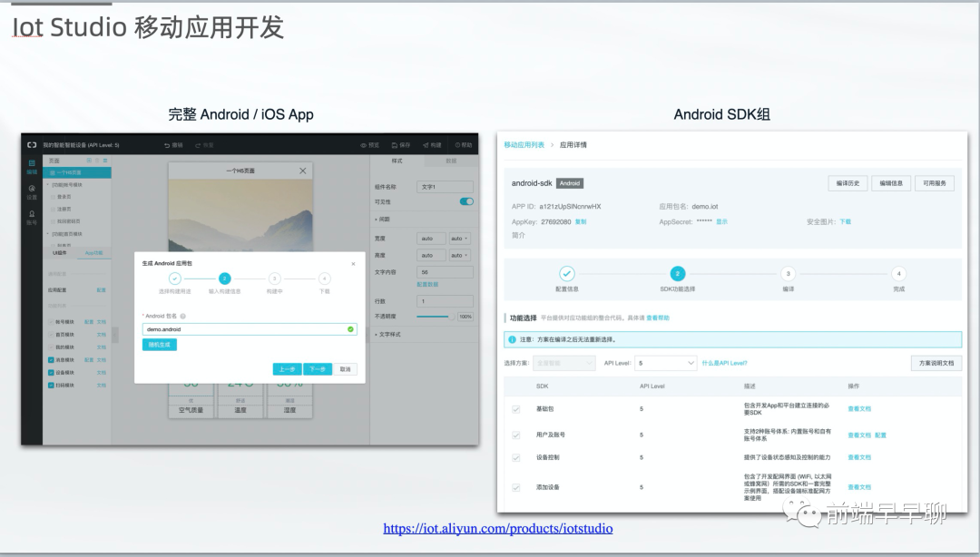
Task: Close the 一个H5页面 preview with X
Action: (x=302, y=171)
